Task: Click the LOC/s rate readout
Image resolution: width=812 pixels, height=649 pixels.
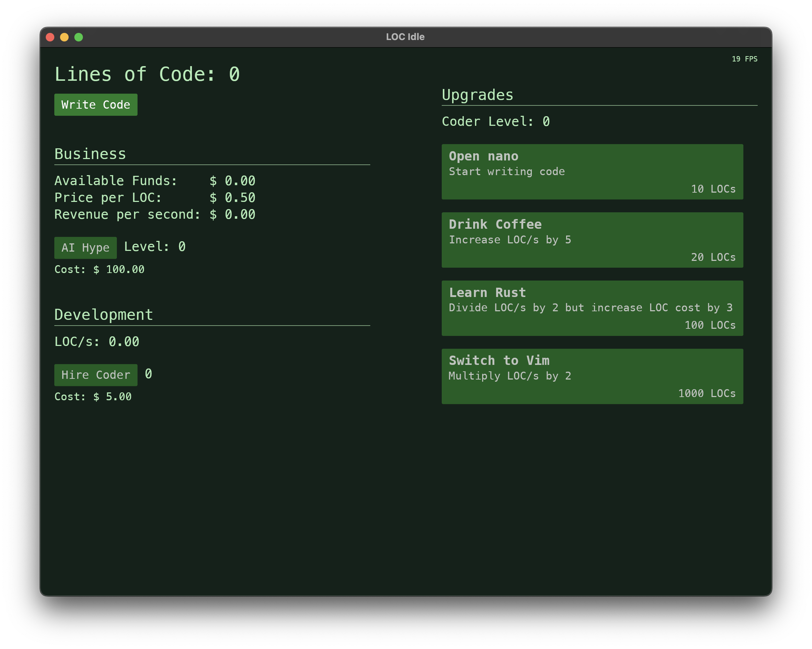Action: (97, 342)
